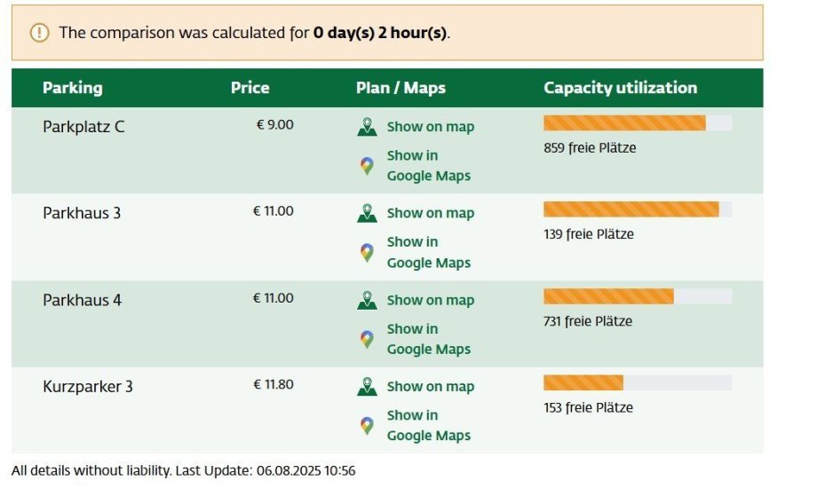Click the Parkplatz C capacity utilization bar

point(637,122)
